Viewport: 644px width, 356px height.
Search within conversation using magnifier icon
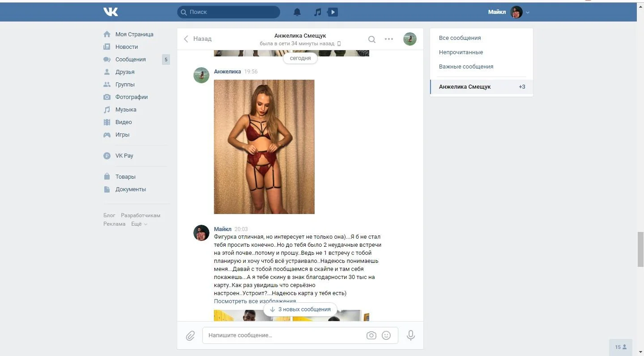[x=371, y=39]
